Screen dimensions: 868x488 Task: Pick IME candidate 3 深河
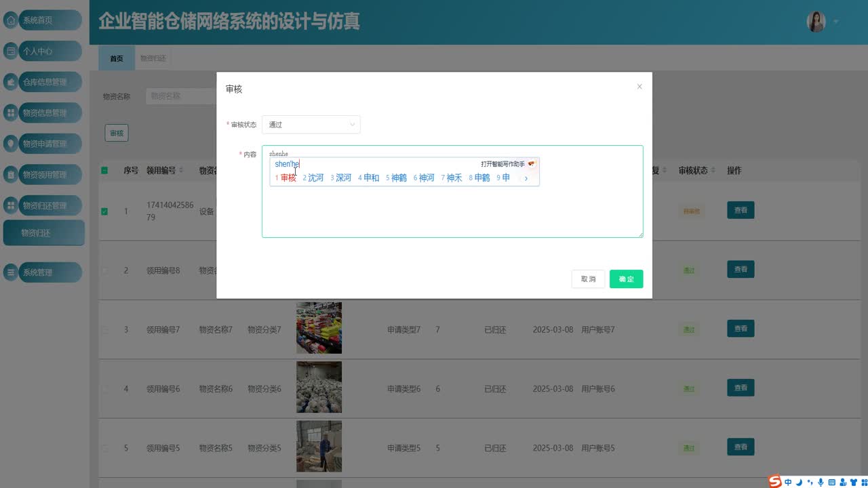(x=341, y=178)
